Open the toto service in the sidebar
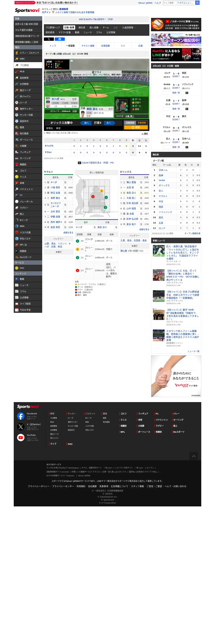 (x=28, y=268)
